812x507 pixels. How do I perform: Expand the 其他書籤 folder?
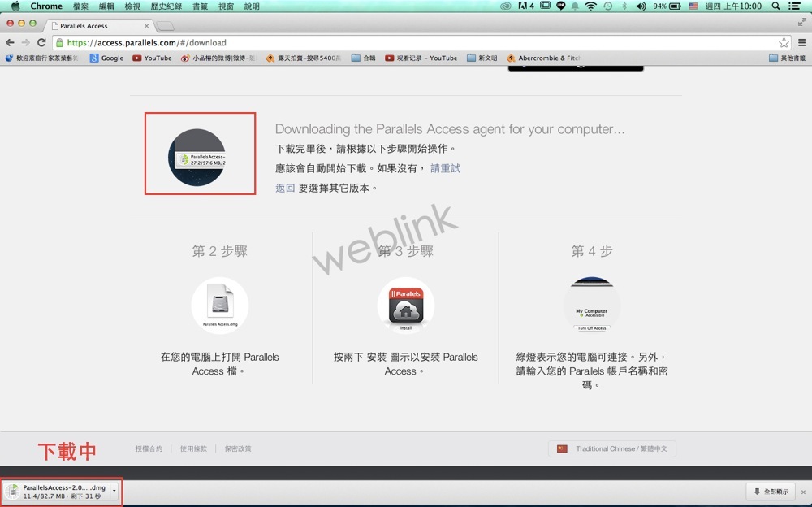pyautogui.click(x=787, y=58)
